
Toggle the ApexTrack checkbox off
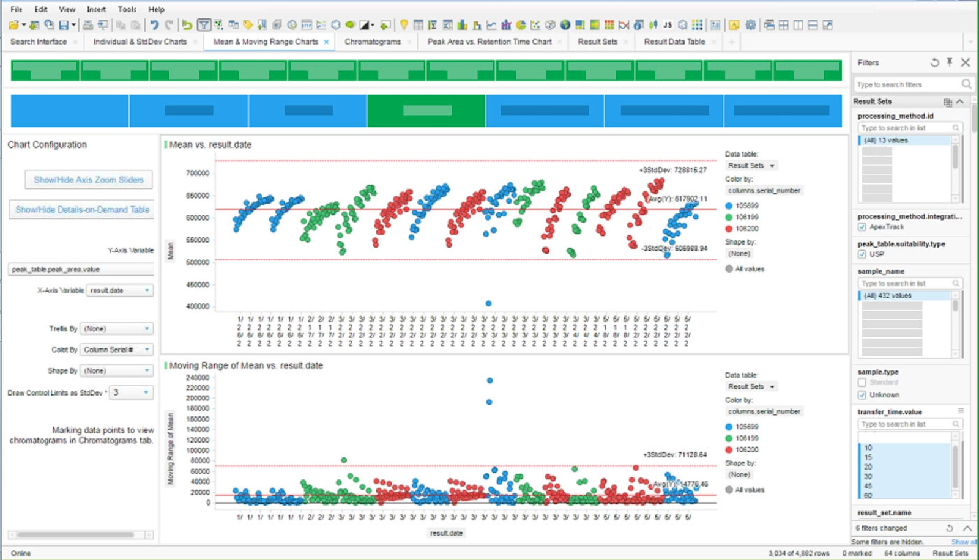[862, 227]
